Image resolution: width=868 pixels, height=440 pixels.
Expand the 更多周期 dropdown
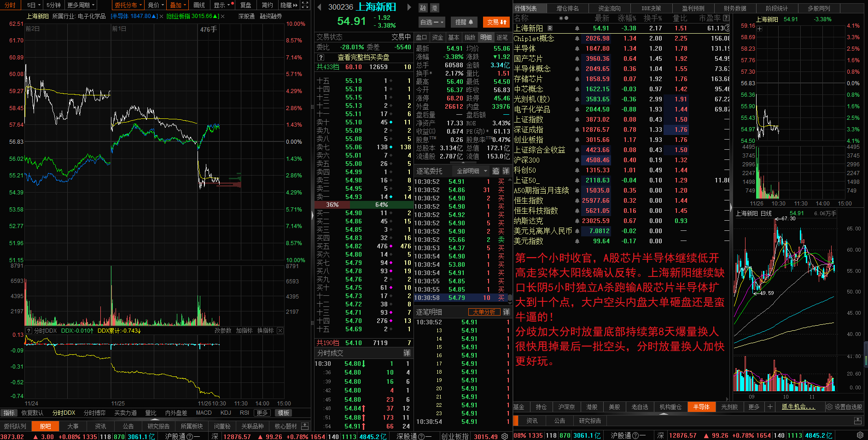click(81, 5)
